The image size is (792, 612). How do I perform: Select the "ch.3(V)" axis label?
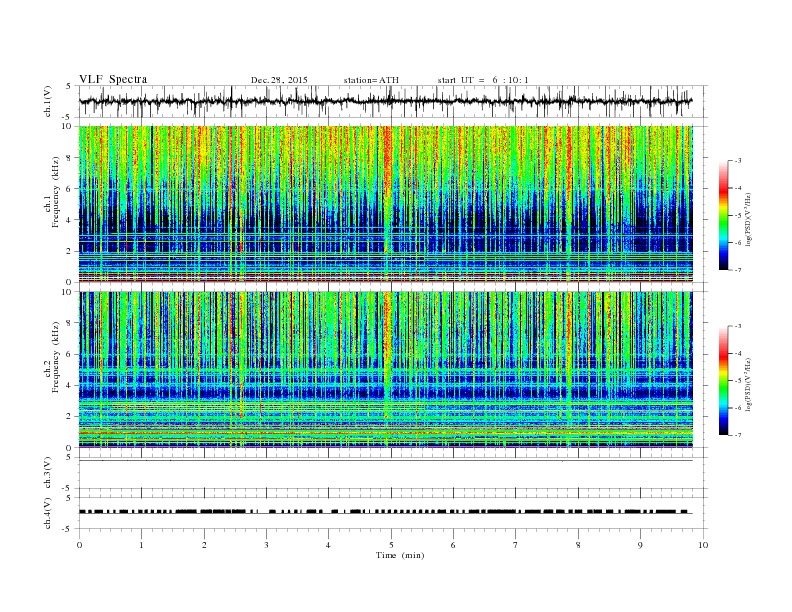click(48, 473)
